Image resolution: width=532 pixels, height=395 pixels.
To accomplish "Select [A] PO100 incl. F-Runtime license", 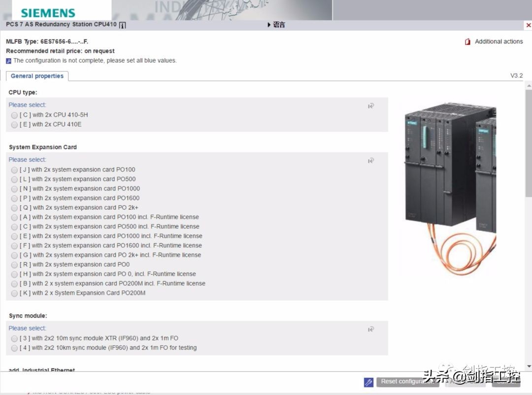I will [x=14, y=217].
